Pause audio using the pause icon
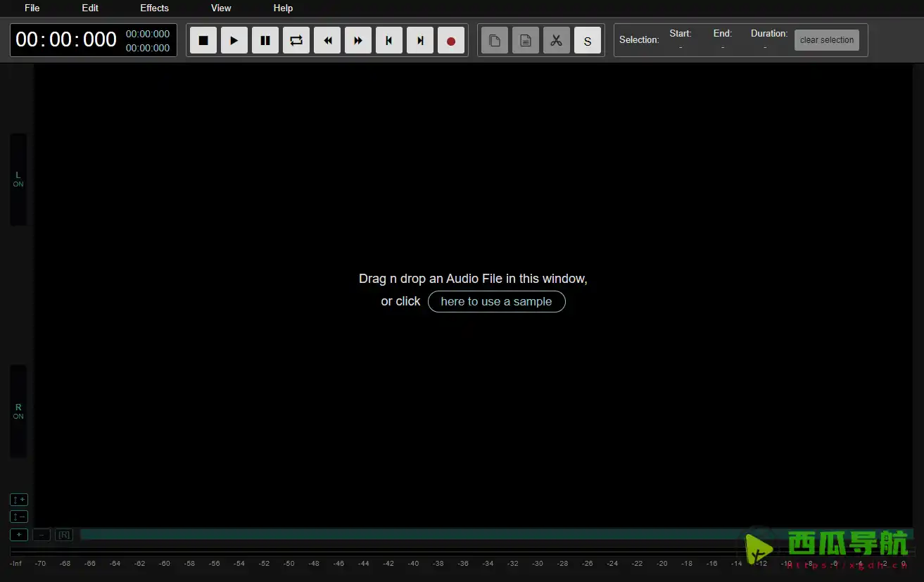 click(x=265, y=41)
